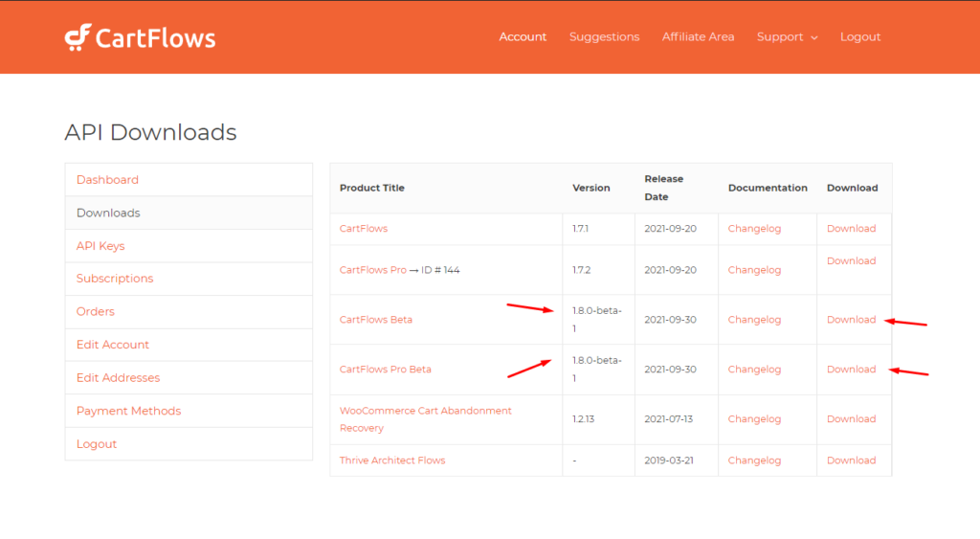The height and width of the screenshot is (539, 980).
Task: Download WooCommerce Cart Abandonment Recovery
Action: coord(851,419)
